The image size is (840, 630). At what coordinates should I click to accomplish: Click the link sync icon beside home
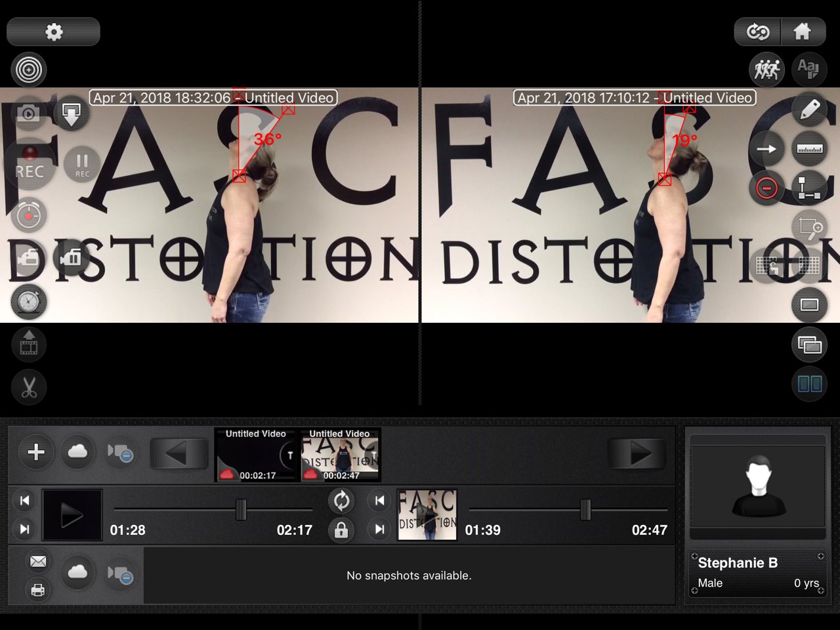coord(757,31)
